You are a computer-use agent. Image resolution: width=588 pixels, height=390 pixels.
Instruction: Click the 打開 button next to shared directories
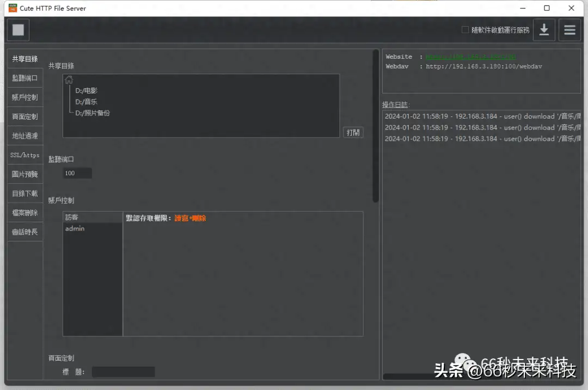353,132
